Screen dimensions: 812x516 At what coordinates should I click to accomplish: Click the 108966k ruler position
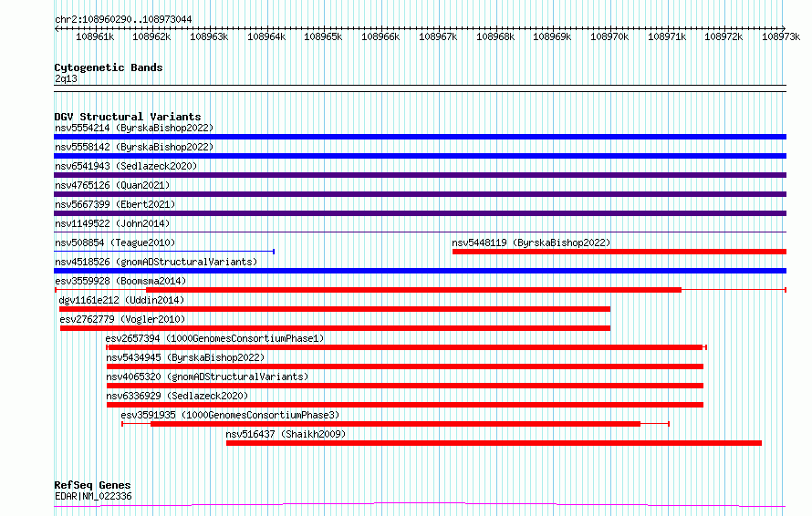380,36
